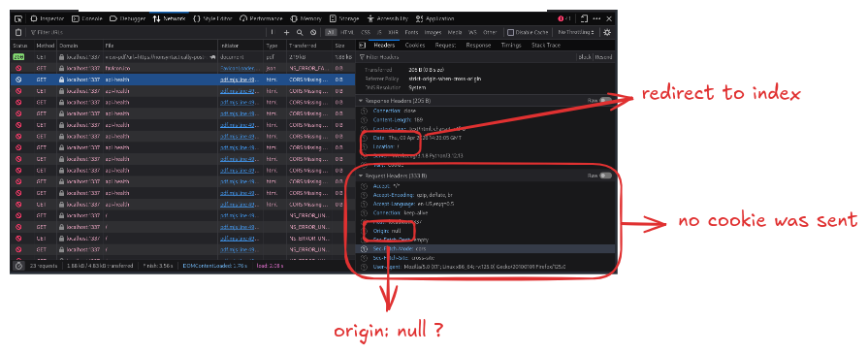Image resolution: width=868 pixels, height=353 pixels.
Task: Enable the Disable Cache checkbox
Action: (510, 33)
